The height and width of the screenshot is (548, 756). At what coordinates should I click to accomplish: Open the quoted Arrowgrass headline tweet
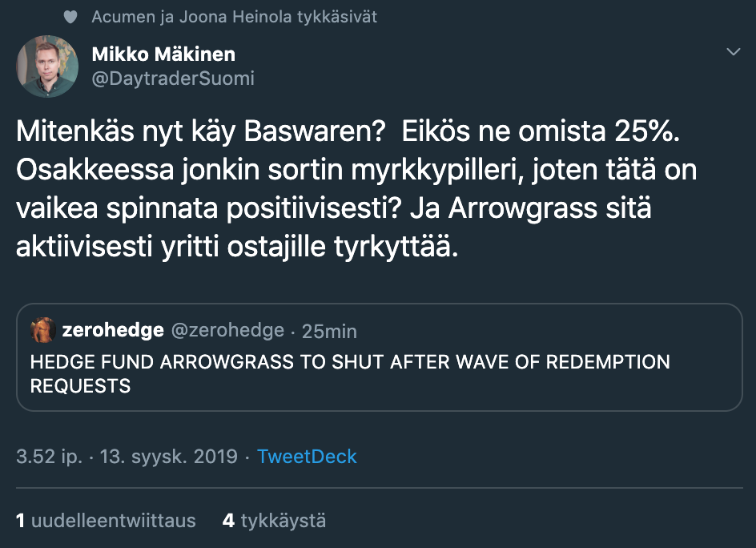(350, 373)
